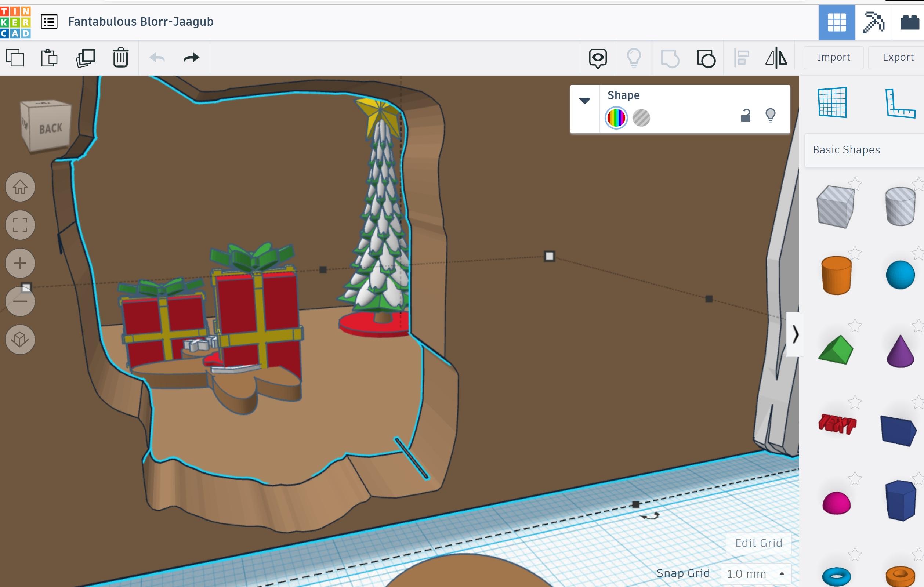The image size is (924, 587).
Task: Click the Home view button
Action: point(20,187)
